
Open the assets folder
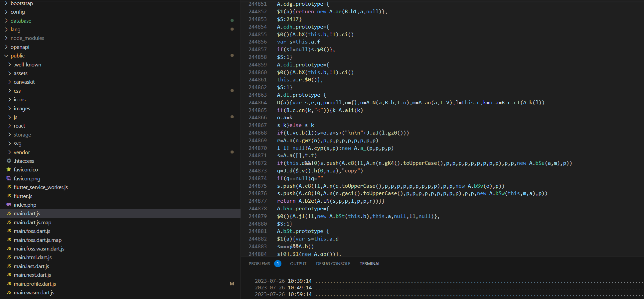coord(21,73)
